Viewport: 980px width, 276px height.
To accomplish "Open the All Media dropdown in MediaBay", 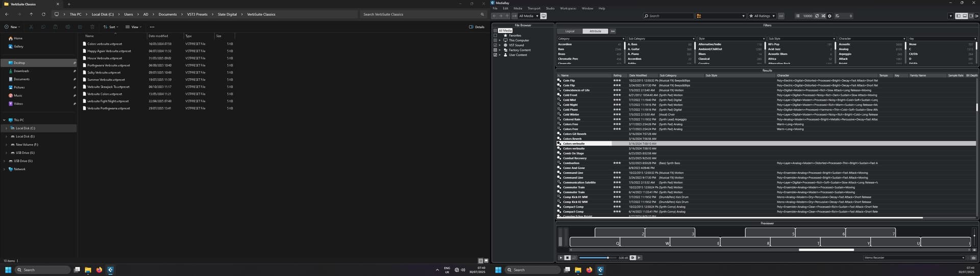I will [528, 16].
